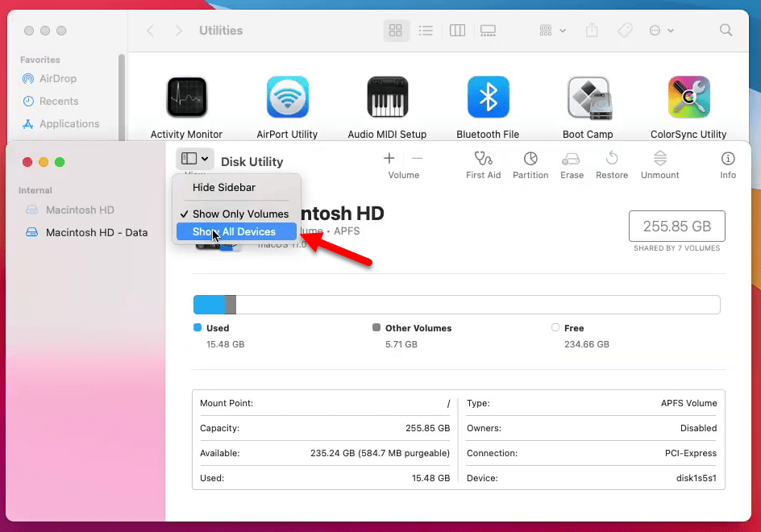Close the Disk Utility window
Screen dimensions: 761x532
[x=27, y=162]
